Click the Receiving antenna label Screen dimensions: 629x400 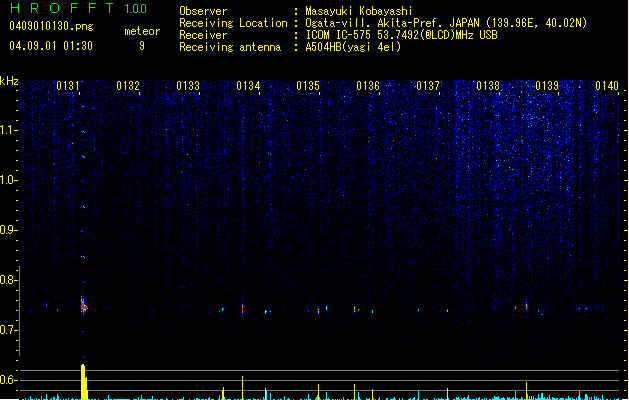pyautogui.click(x=230, y=47)
